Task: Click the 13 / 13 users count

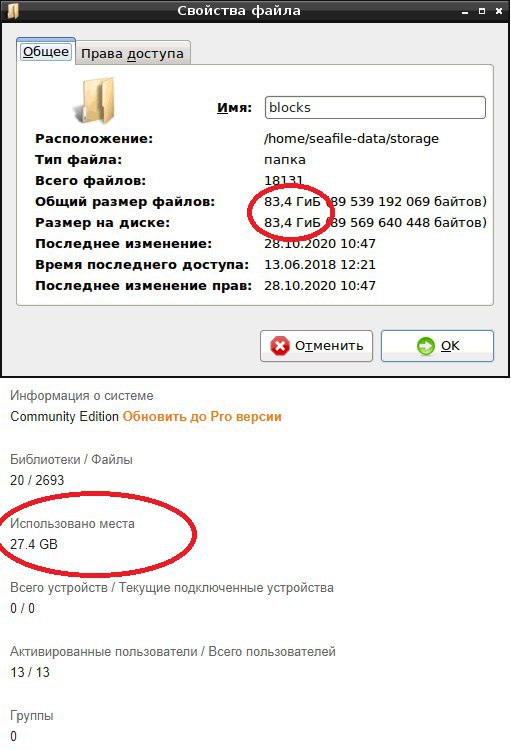Action: pyautogui.click(x=30, y=673)
